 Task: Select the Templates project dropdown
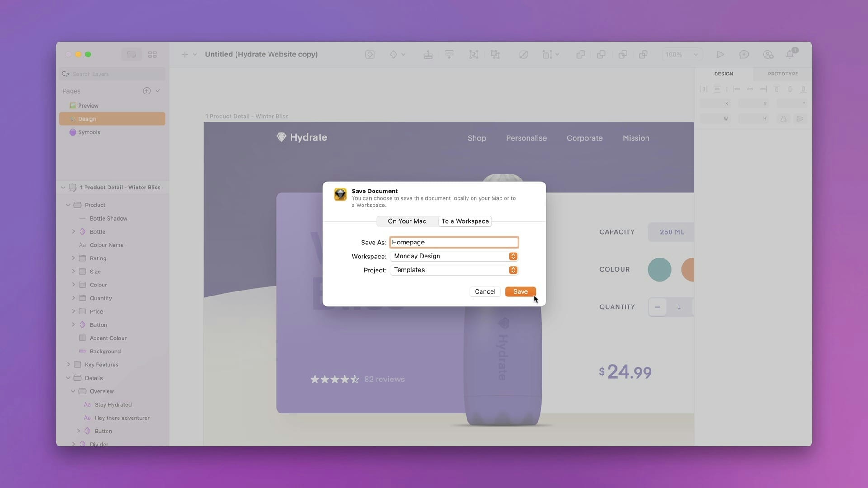[x=454, y=270]
